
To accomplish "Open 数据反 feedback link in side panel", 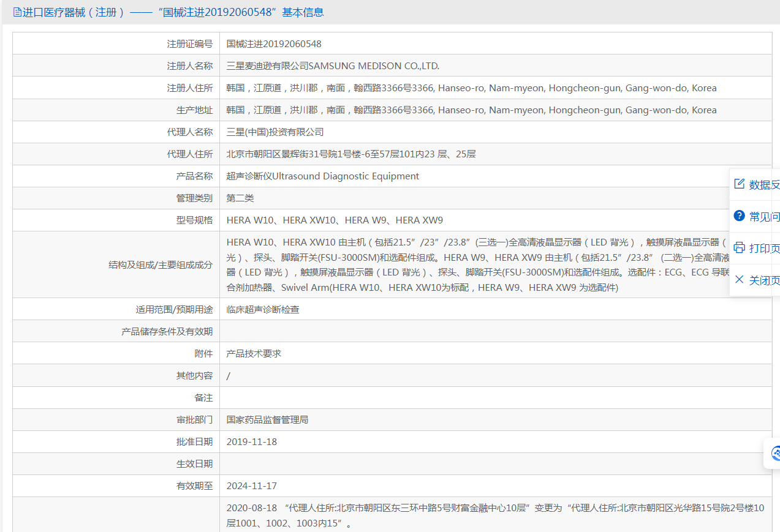I will (x=765, y=184).
